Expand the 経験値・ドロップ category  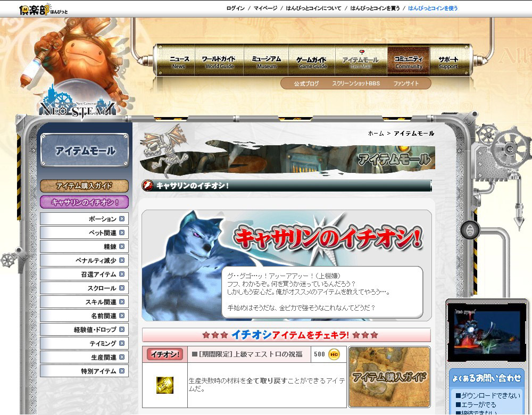click(x=84, y=329)
